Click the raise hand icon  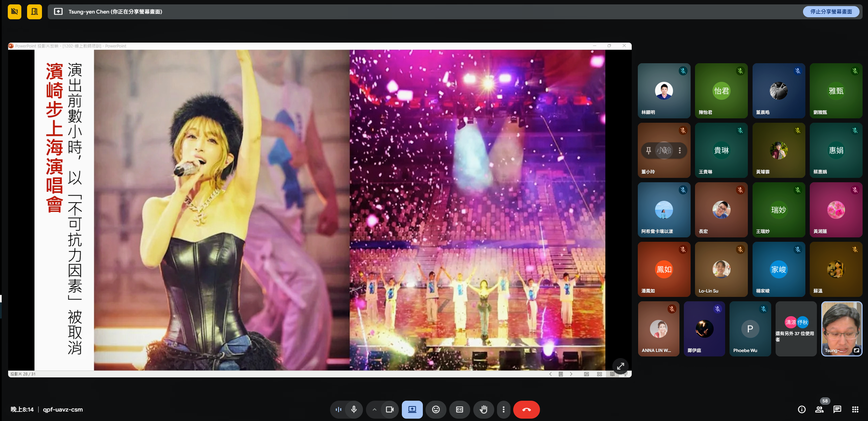tap(483, 410)
